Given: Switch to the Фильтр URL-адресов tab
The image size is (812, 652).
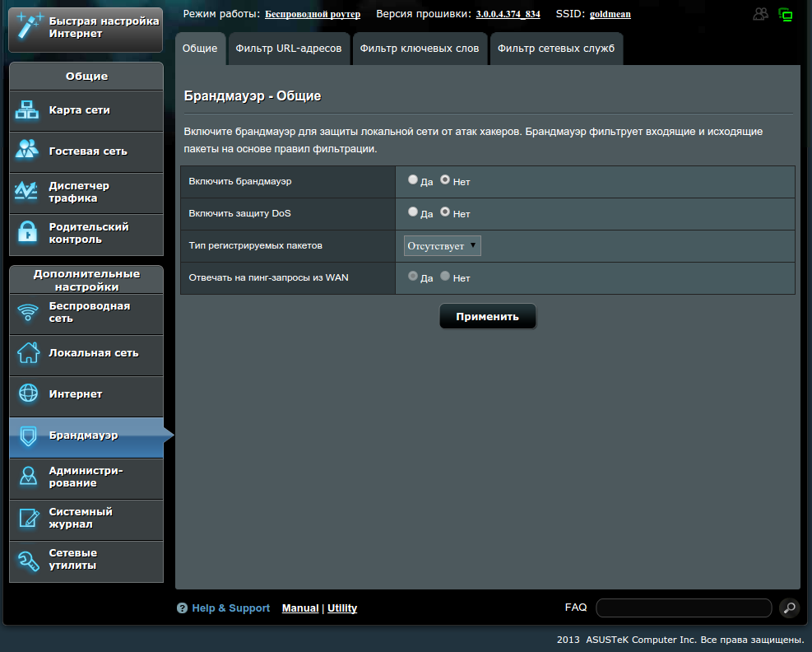Looking at the screenshot, I should tap(288, 49).
